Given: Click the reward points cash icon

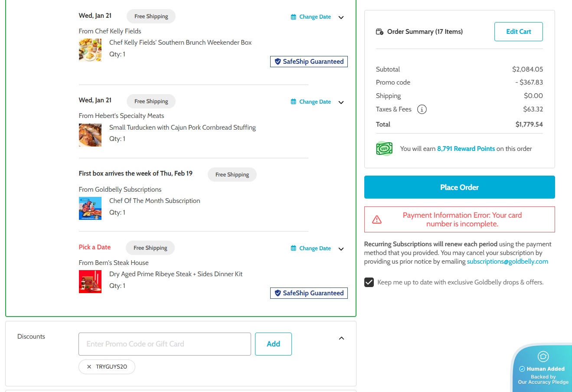Looking at the screenshot, I should click(x=384, y=149).
